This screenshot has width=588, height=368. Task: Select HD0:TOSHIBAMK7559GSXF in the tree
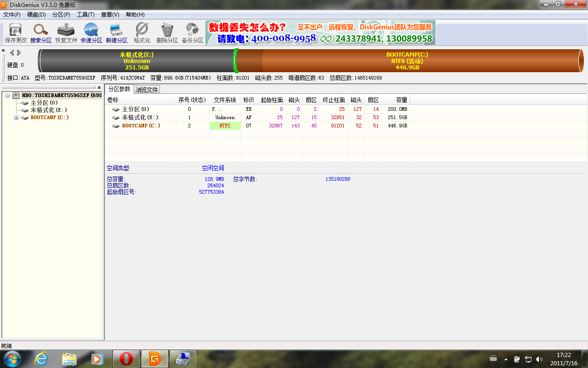click(62, 95)
